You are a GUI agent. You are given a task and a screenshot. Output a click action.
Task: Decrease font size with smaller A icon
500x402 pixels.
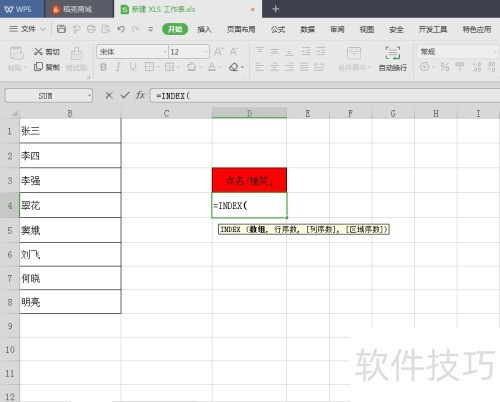233,52
